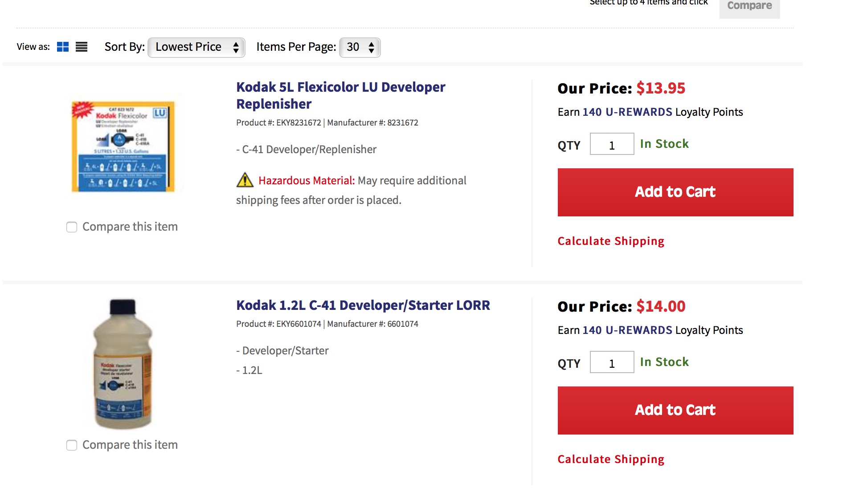Click Kodak developer bottle product thumbnail

tap(123, 364)
